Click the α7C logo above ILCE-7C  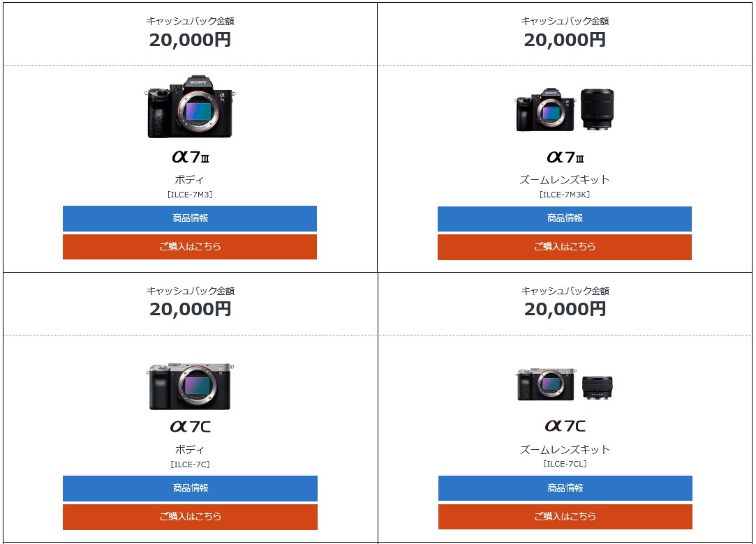(x=190, y=426)
